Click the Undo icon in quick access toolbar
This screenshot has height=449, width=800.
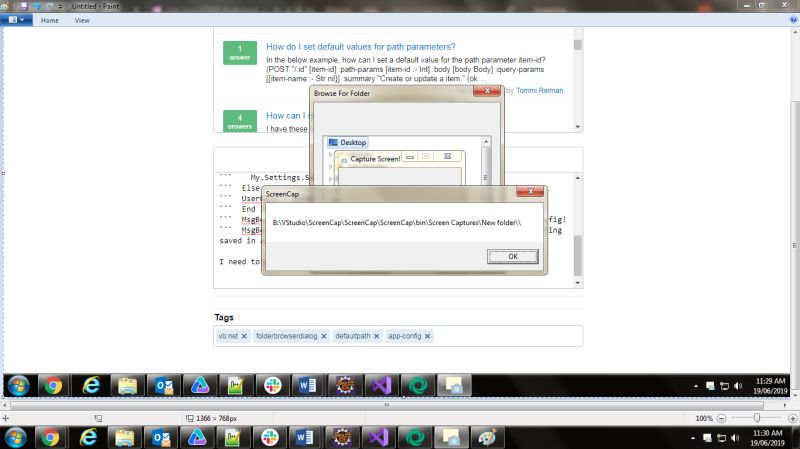37,6
